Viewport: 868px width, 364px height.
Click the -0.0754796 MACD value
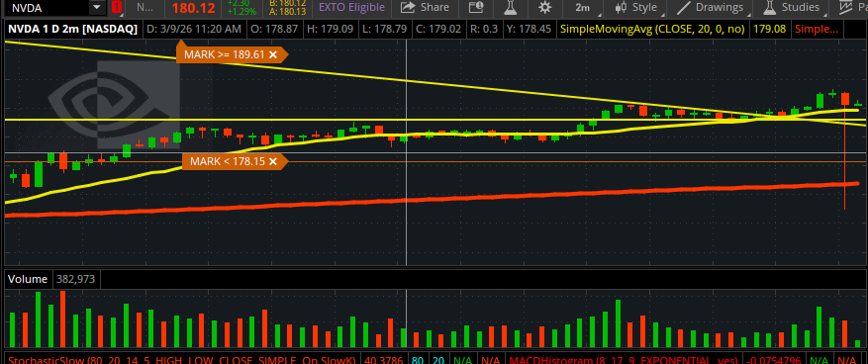pyautogui.click(x=773, y=361)
